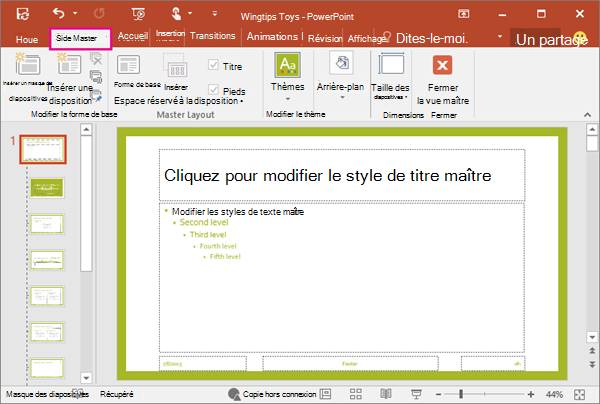Click the Insérer placeholder icon

tap(175, 67)
